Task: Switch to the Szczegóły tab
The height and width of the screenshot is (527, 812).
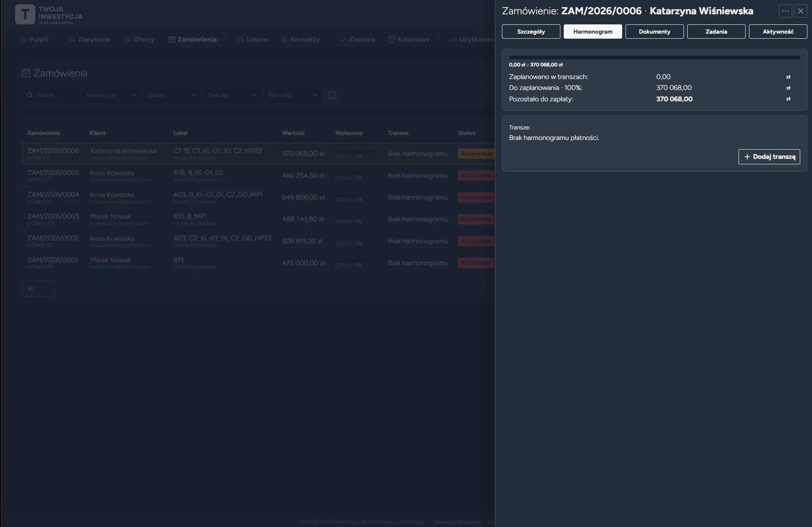Action: click(x=531, y=32)
